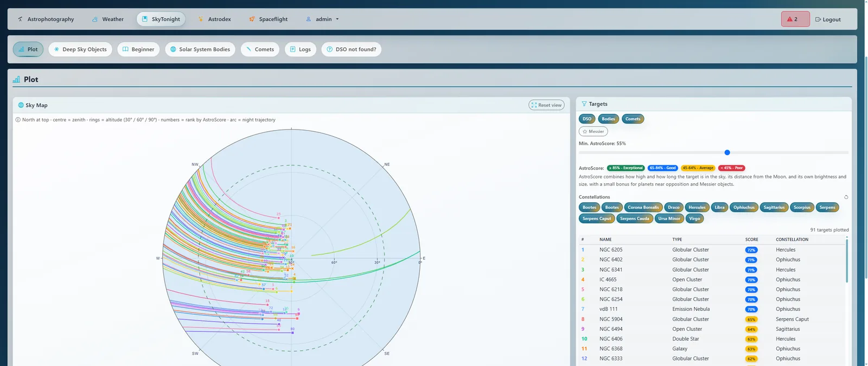
Task: Click the yellow Average score badge
Action: tap(698, 168)
